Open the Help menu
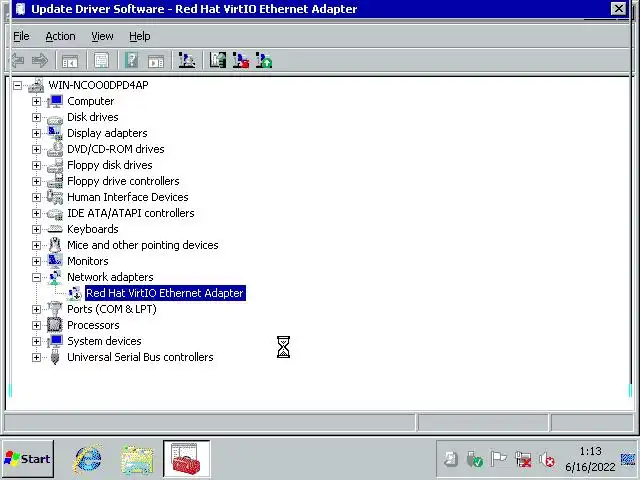Viewport: 640px width, 480px height. click(140, 36)
